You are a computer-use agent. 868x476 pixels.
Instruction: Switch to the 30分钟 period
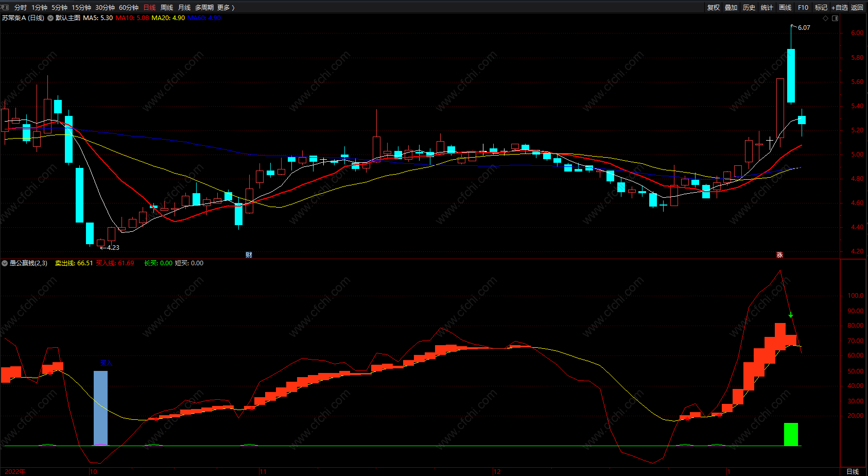coord(105,7)
